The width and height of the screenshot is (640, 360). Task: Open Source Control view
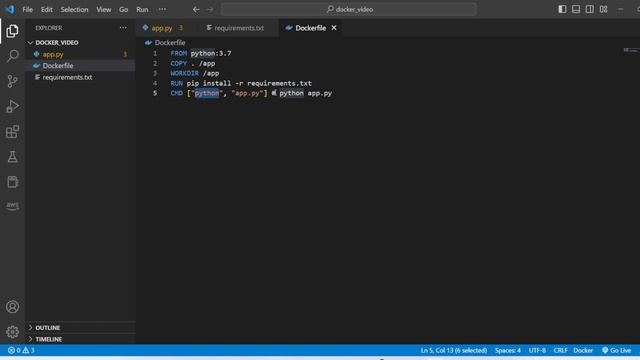[x=12, y=81]
